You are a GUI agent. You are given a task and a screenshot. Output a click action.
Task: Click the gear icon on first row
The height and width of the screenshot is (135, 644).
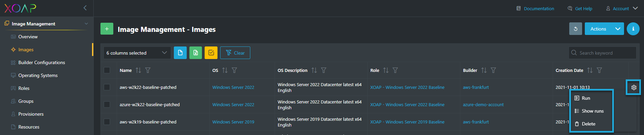click(x=634, y=88)
